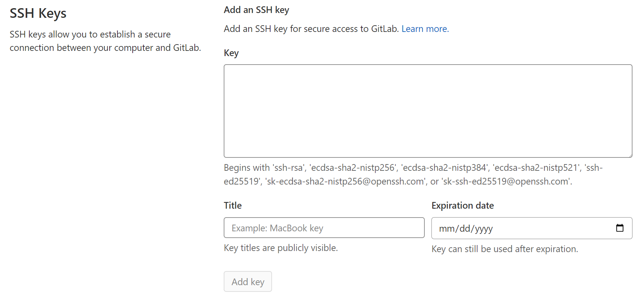Screen dimensions: 644x300
Task: Click the Key field label
Action: tap(231, 53)
